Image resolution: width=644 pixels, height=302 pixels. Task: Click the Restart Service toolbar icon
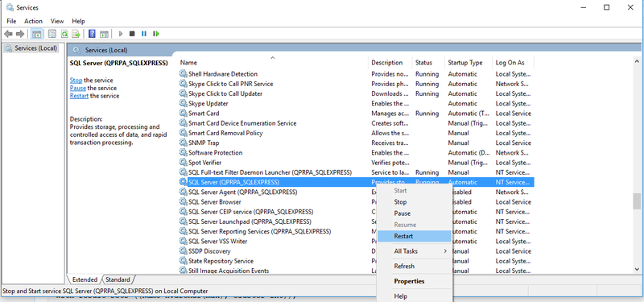[155, 34]
